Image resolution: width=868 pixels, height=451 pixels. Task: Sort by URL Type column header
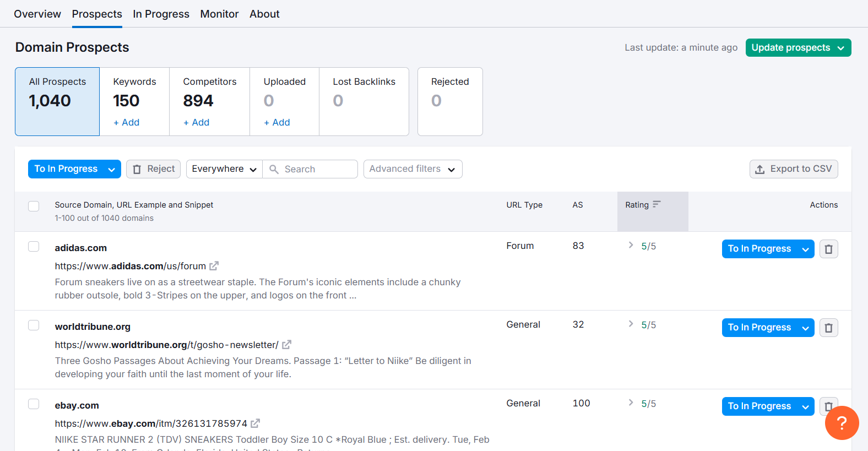pos(524,205)
